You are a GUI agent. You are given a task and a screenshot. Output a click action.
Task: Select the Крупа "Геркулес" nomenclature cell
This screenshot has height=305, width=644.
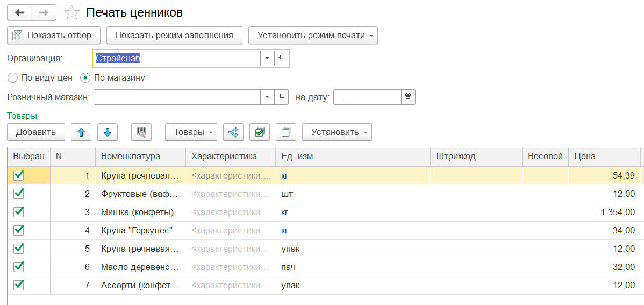coord(140,231)
